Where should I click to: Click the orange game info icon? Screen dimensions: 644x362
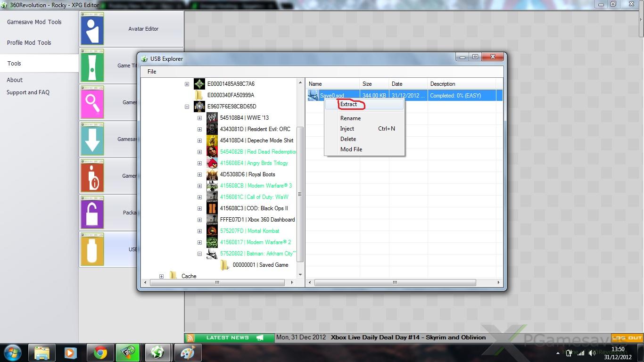[92, 176]
